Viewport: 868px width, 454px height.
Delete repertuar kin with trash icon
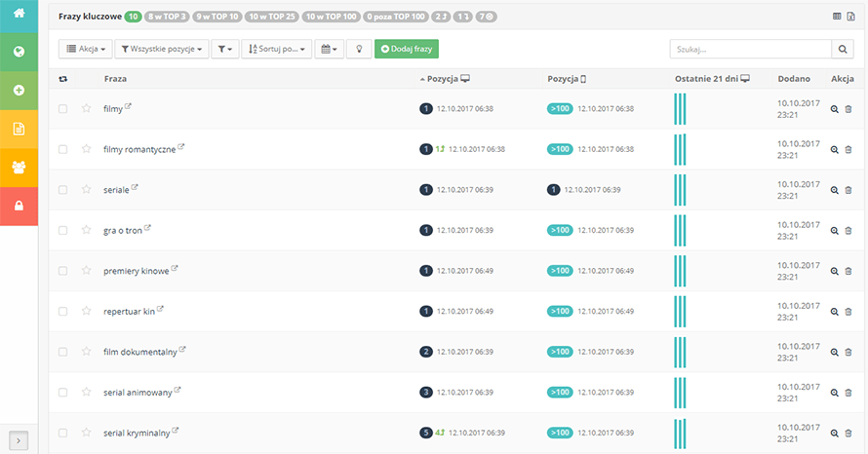point(848,312)
